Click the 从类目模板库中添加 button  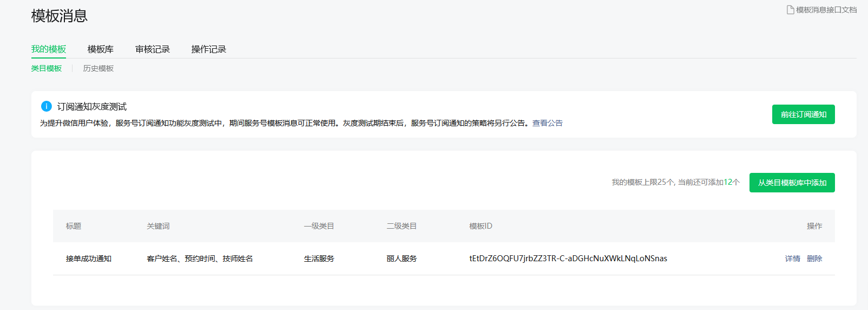tap(792, 183)
